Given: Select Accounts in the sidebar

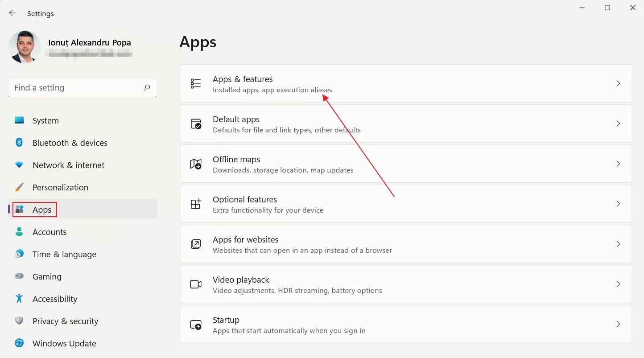Looking at the screenshot, I should coord(83,232).
